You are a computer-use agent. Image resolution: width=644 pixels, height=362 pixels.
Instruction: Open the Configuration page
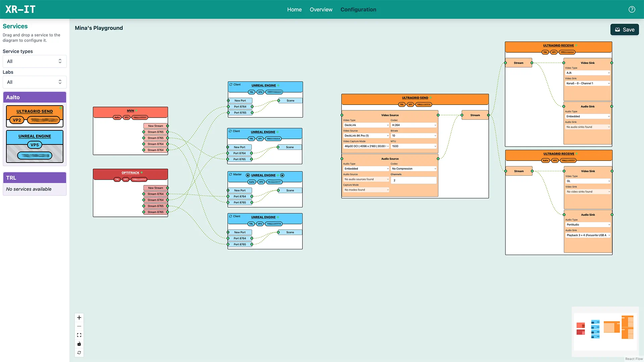(x=358, y=9)
